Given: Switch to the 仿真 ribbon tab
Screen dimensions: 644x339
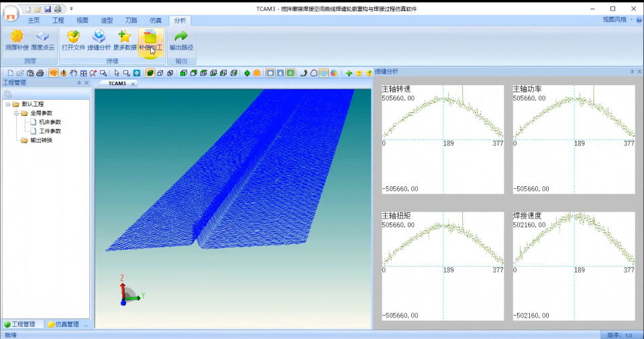Looking at the screenshot, I should pos(155,20).
